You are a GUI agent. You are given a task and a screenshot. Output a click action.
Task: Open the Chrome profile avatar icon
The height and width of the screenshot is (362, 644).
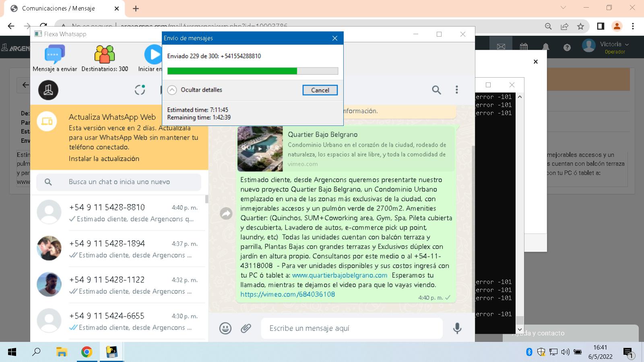point(617,26)
